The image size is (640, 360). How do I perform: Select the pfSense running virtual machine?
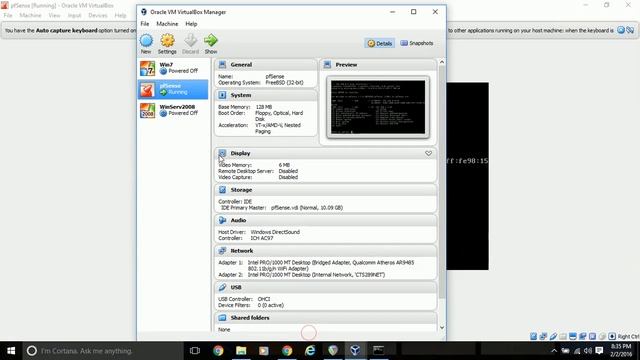[173, 89]
